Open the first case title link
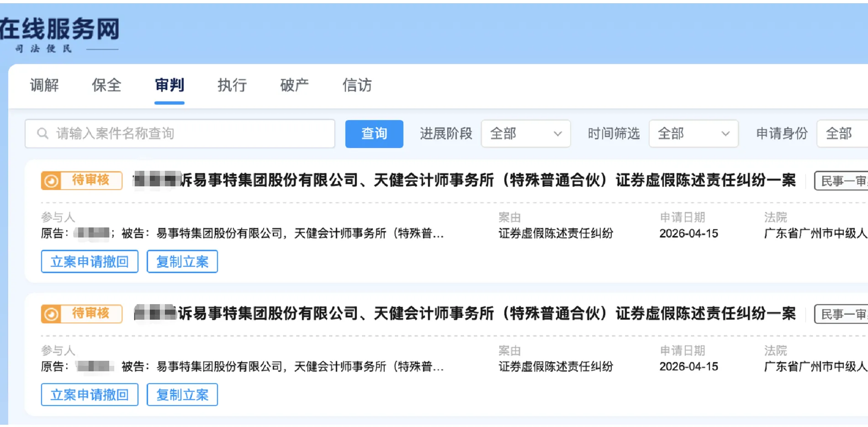Screen dimensions: 868x427 point(464,180)
